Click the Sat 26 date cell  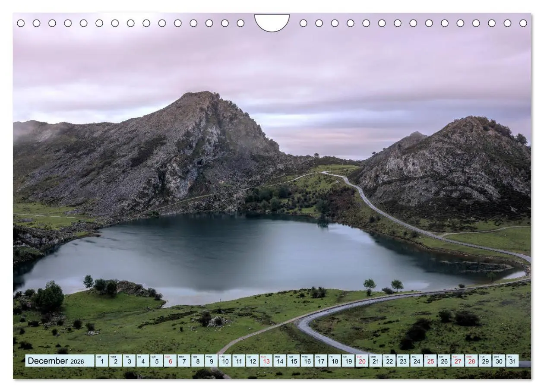point(444,361)
